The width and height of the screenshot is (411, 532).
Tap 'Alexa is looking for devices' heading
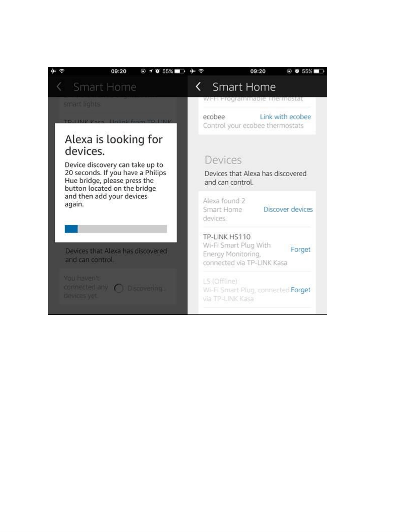(x=114, y=145)
